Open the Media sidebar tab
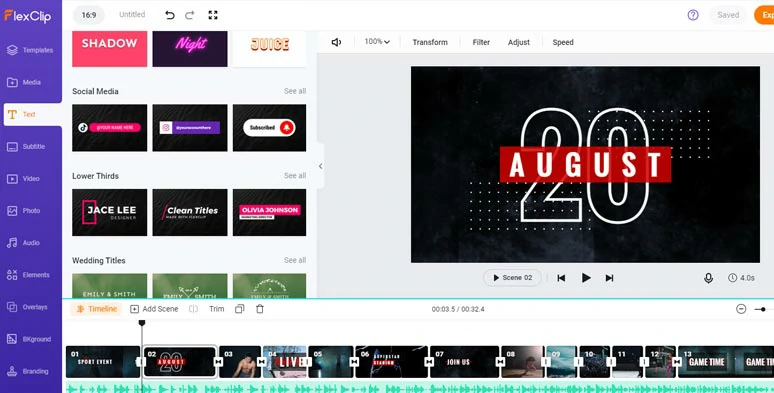The height and width of the screenshot is (393, 774). pyautogui.click(x=31, y=82)
